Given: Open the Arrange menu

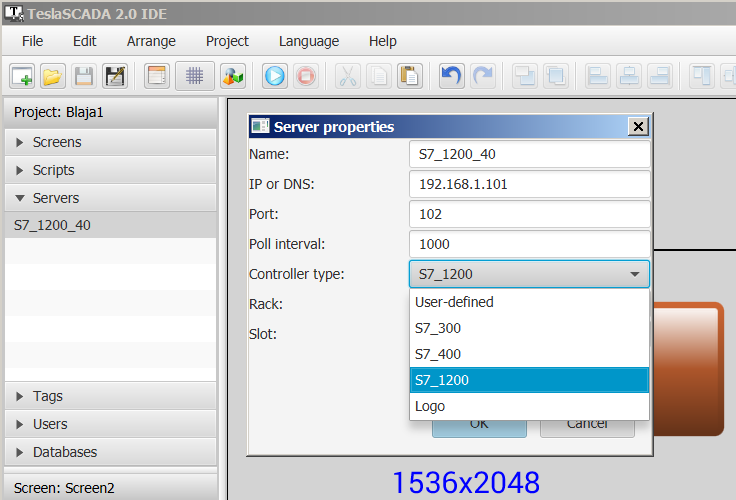Looking at the screenshot, I should (x=151, y=41).
